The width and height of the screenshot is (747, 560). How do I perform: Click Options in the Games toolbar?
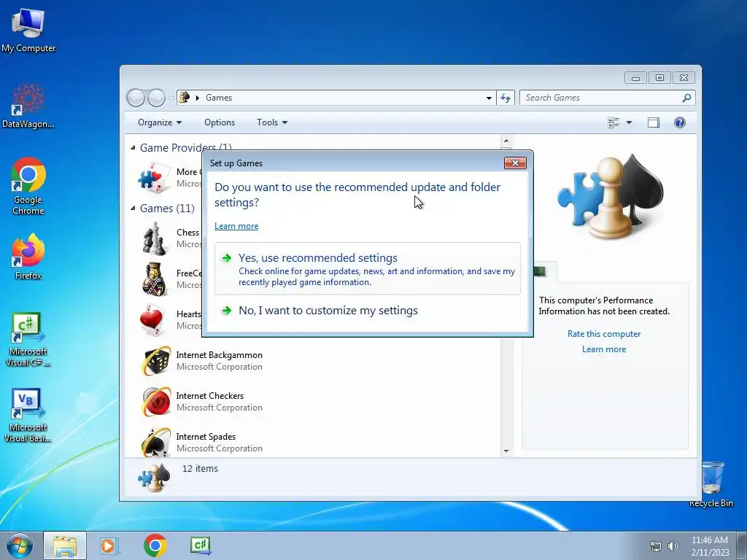pos(220,122)
